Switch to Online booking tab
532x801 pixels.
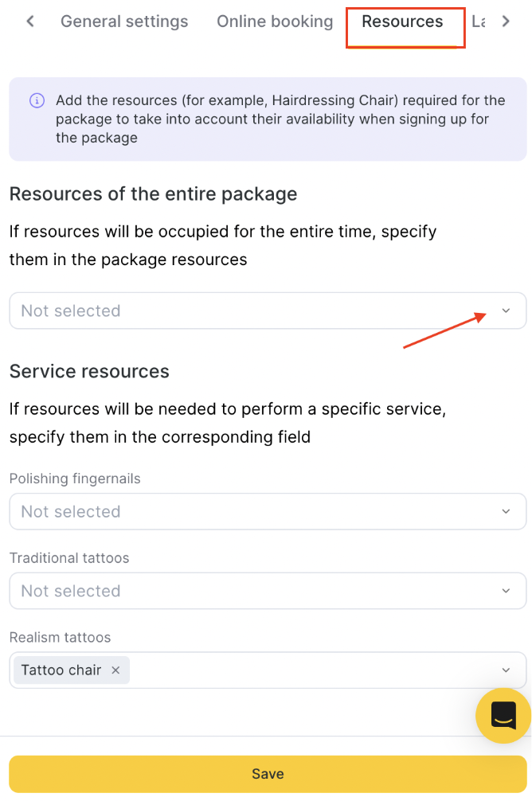coord(275,21)
